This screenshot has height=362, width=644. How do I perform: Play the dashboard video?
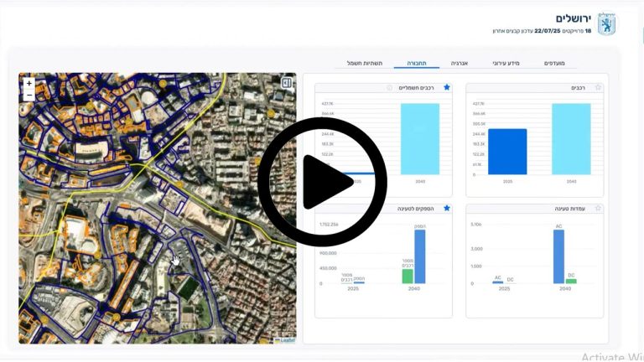tap(322, 181)
